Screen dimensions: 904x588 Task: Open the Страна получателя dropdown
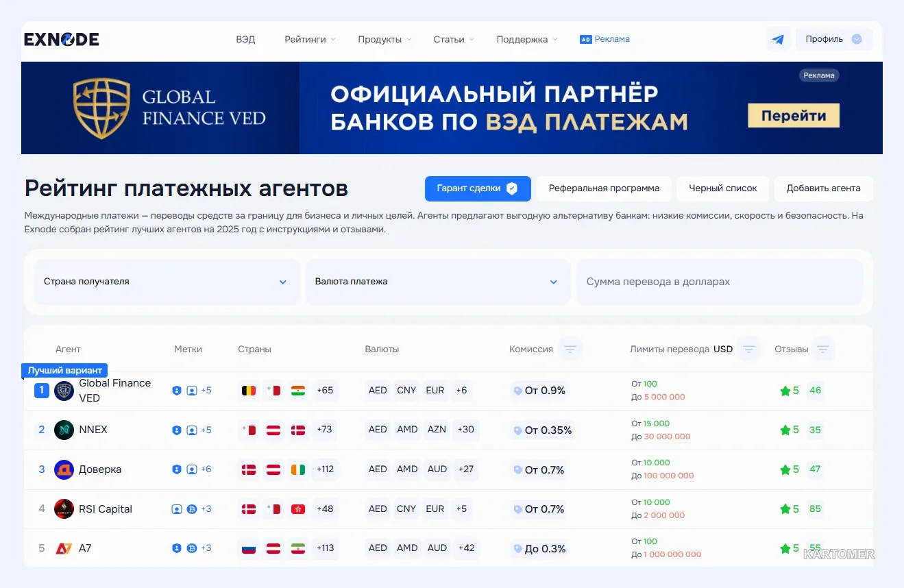167,282
